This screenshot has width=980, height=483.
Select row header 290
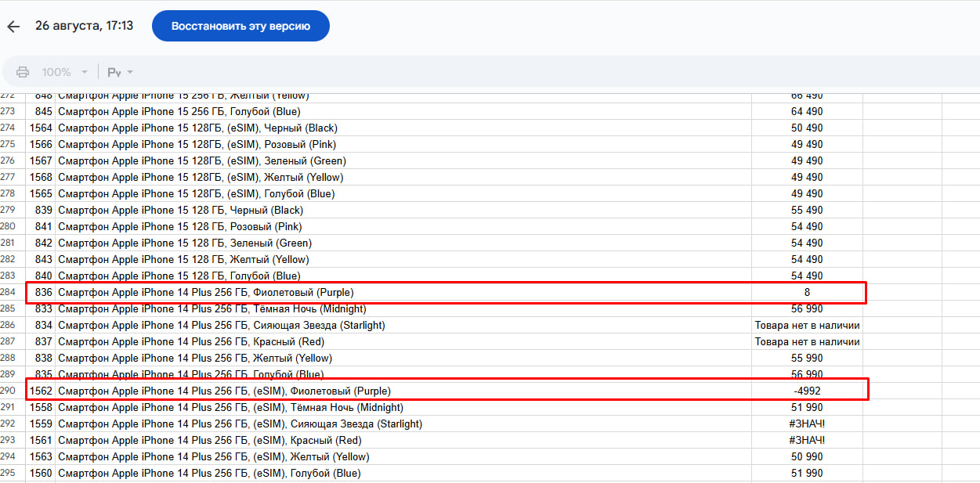point(9,391)
